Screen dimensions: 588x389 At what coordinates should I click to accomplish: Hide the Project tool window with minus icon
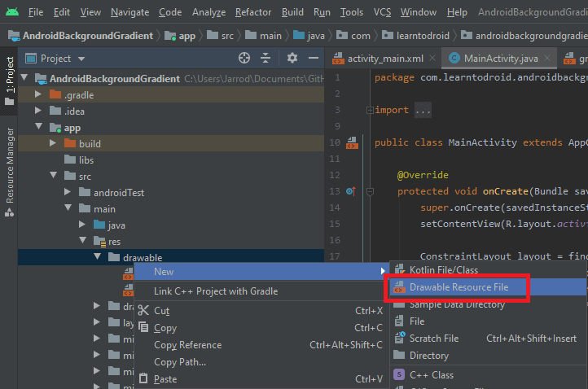click(x=313, y=59)
